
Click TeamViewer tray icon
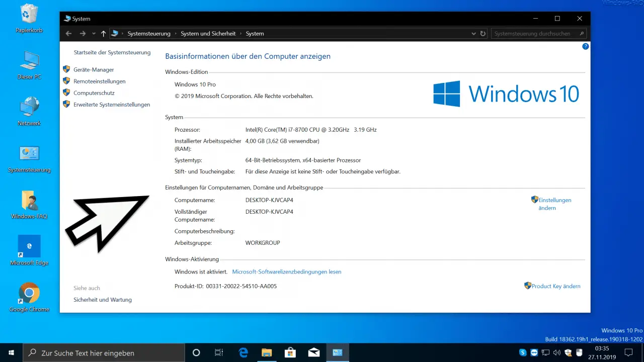pos(534,352)
